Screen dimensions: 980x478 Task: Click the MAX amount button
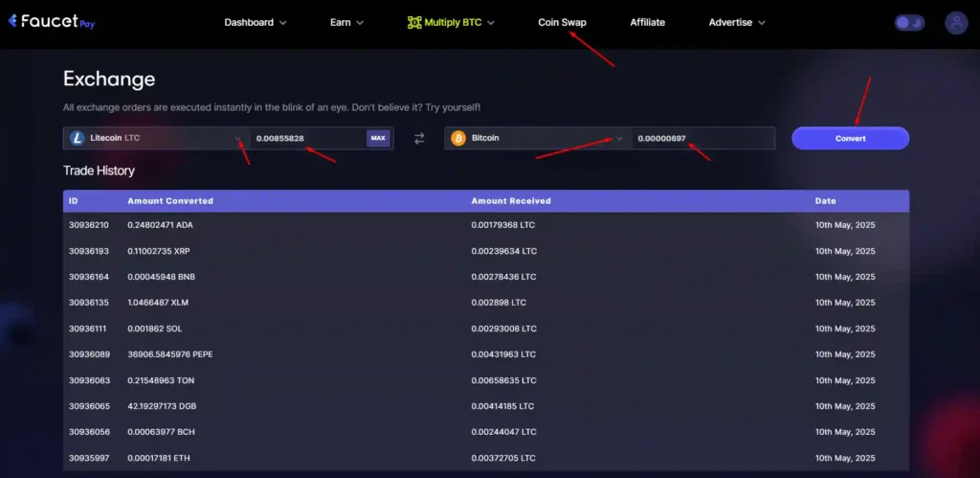pyautogui.click(x=378, y=138)
